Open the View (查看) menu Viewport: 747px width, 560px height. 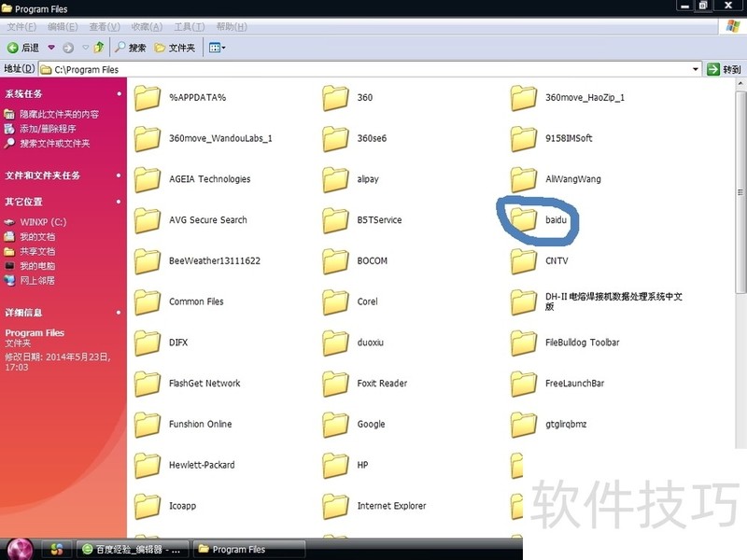point(105,27)
